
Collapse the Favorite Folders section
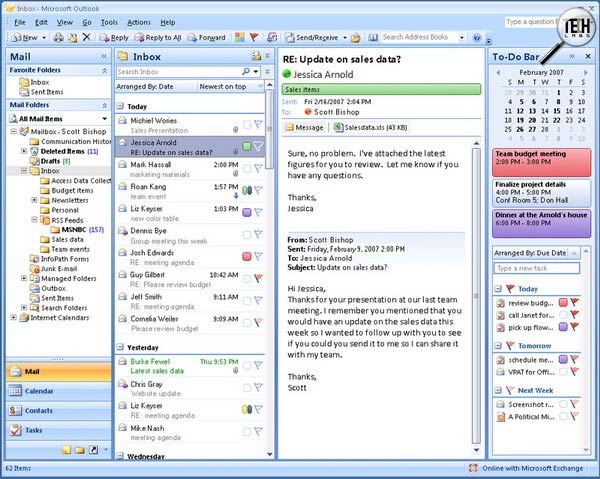point(104,70)
